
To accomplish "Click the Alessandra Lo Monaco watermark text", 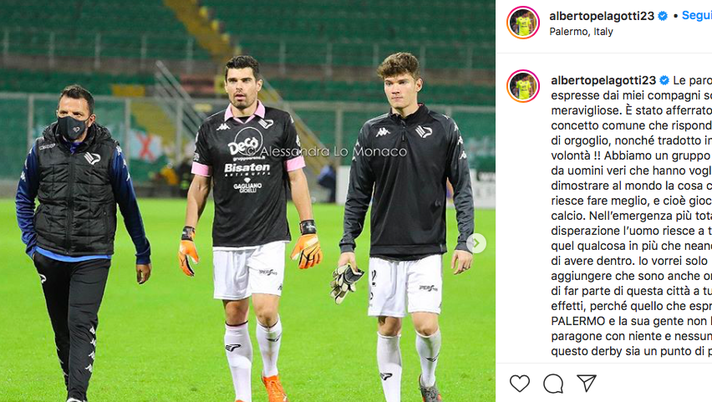I will pyautogui.click(x=327, y=152).
